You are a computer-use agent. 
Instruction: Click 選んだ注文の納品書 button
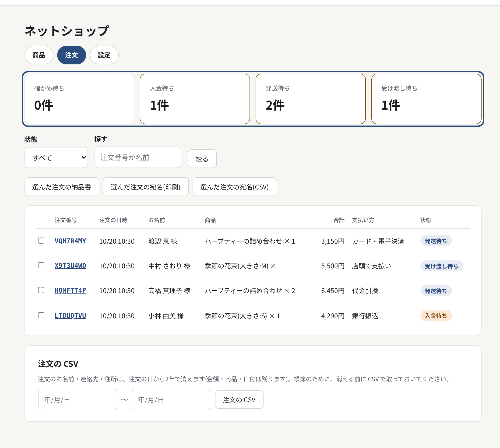click(x=62, y=187)
